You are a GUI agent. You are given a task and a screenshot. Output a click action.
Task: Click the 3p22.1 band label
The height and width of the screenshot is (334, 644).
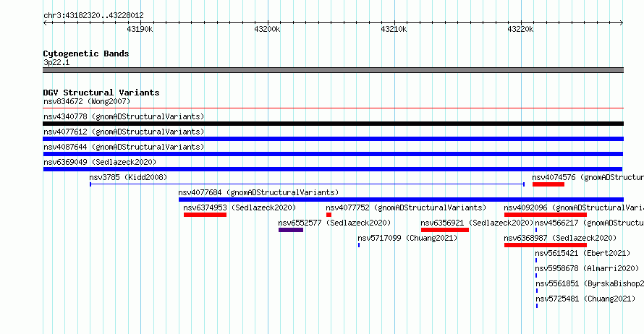click(x=56, y=62)
